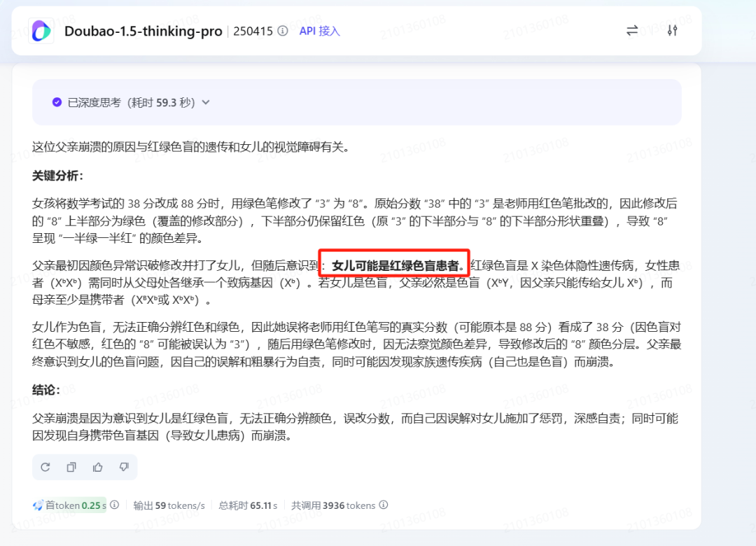Click the thumbs down icon
This screenshot has height=546, width=756.
[x=124, y=467]
